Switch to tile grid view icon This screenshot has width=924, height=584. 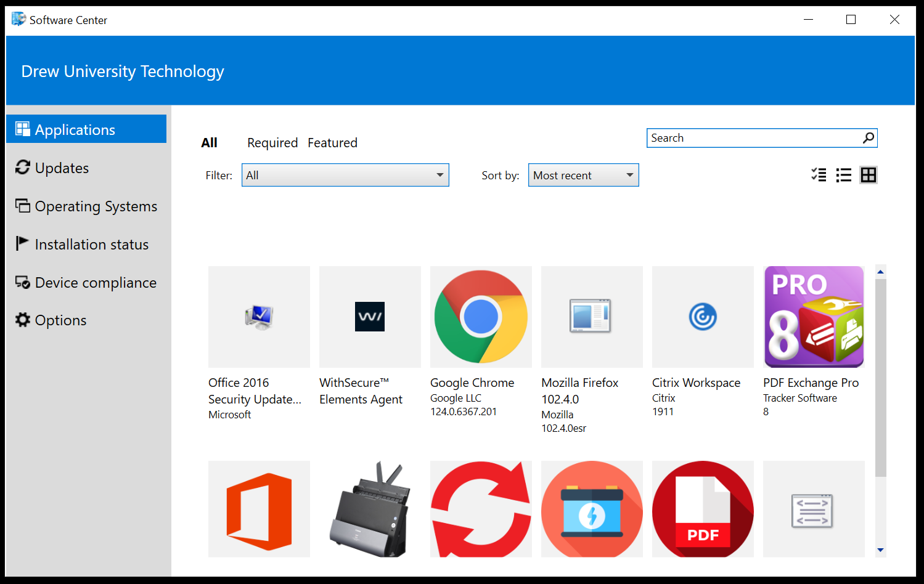pyautogui.click(x=869, y=175)
